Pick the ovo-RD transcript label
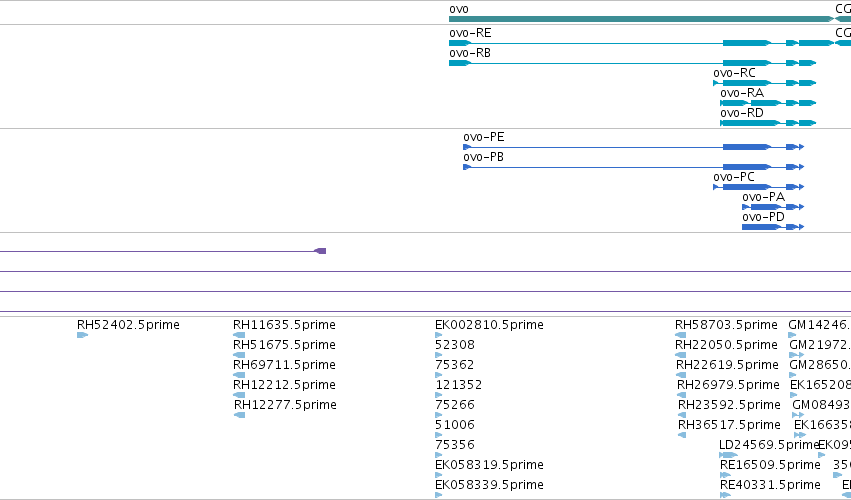 point(741,113)
